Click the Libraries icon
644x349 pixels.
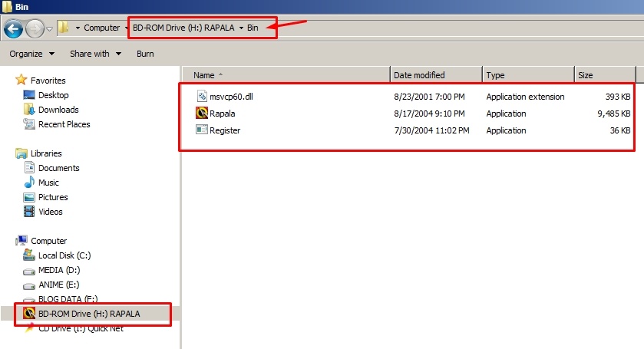[x=21, y=153]
